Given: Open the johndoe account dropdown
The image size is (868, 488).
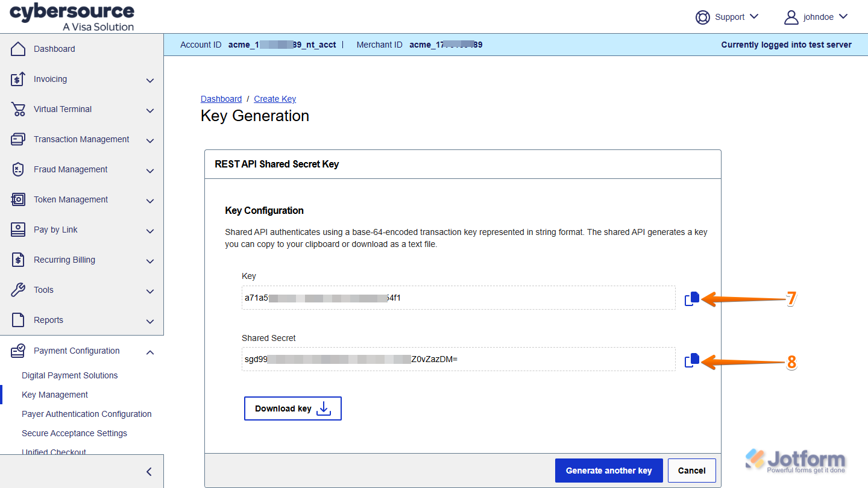Looking at the screenshot, I should tap(816, 17).
